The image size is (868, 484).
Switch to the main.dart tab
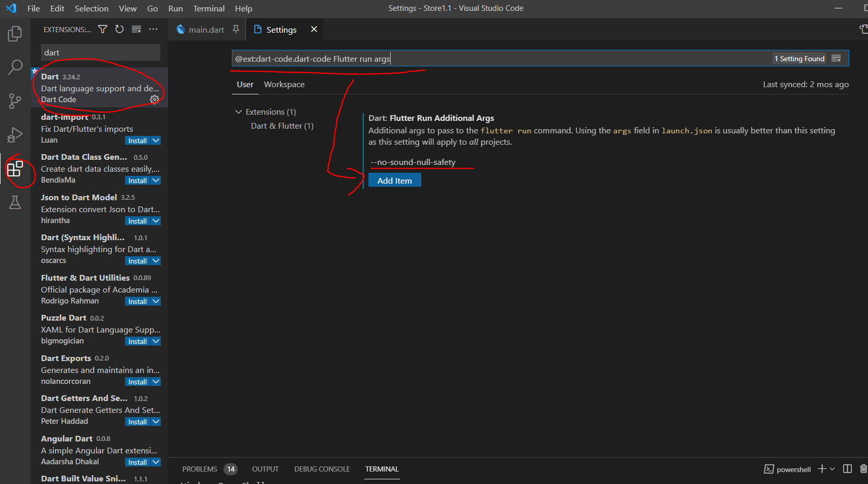[x=206, y=30]
